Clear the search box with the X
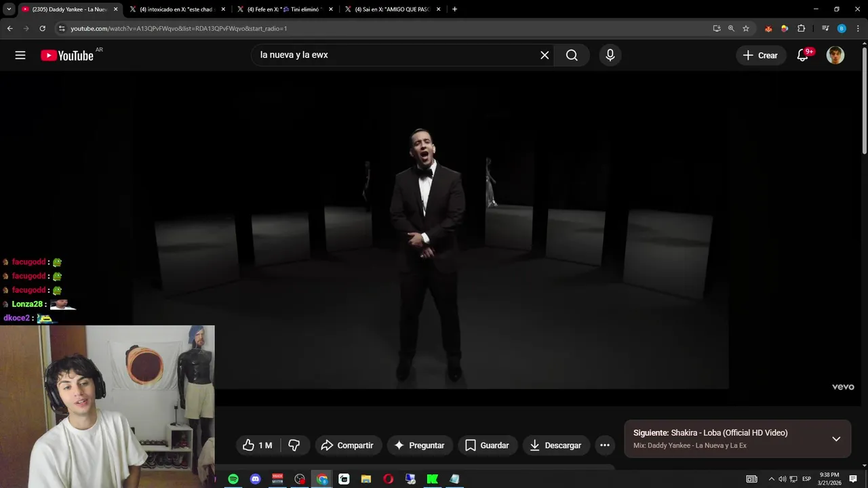 click(545, 55)
